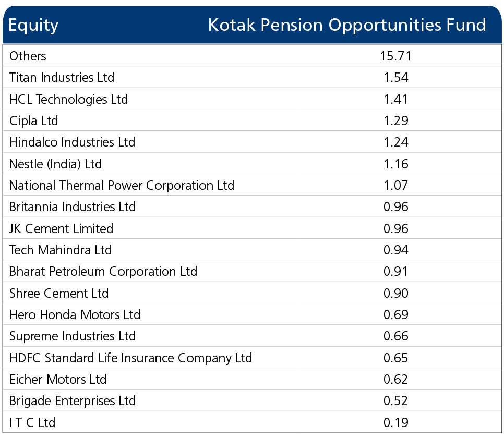Viewport: 504px width, 438px height.
Task: Select Britannia Industries Ltd row
Action: click(x=252, y=206)
